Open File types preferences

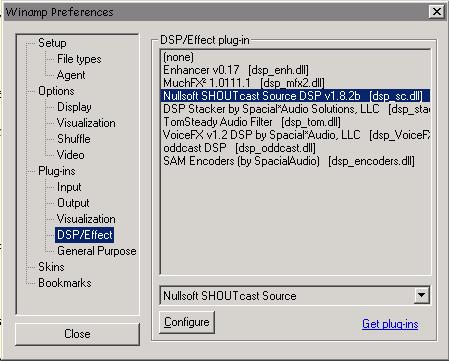79,59
